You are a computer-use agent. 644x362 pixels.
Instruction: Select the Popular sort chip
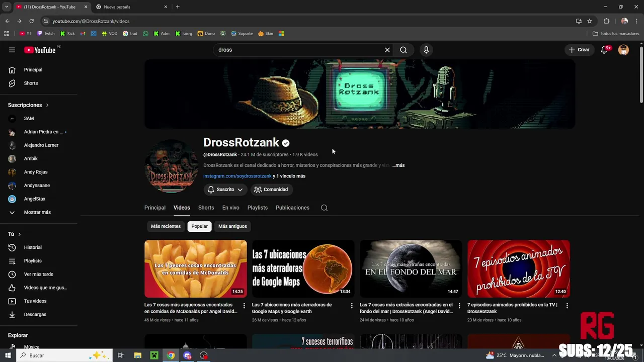tap(199, 226)
